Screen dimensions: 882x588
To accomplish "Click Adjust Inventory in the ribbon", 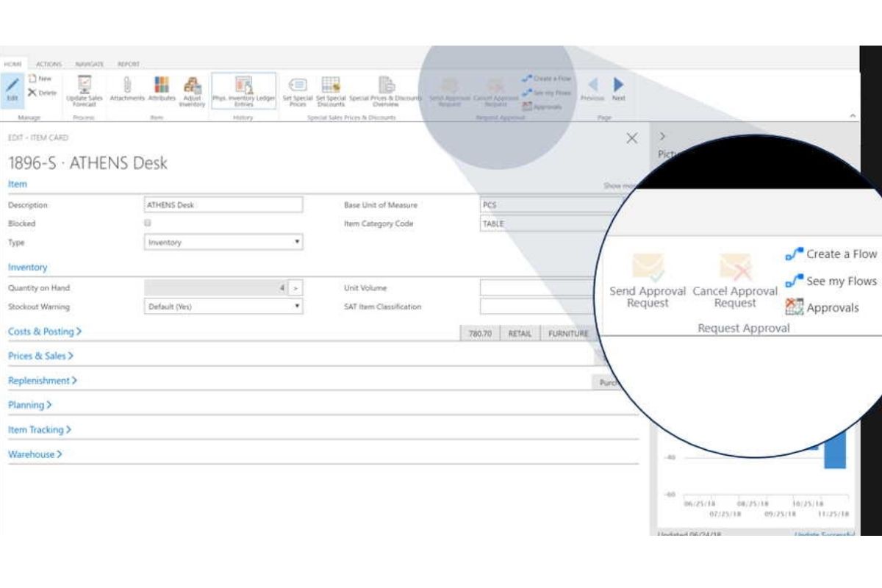I will [192, 91].
